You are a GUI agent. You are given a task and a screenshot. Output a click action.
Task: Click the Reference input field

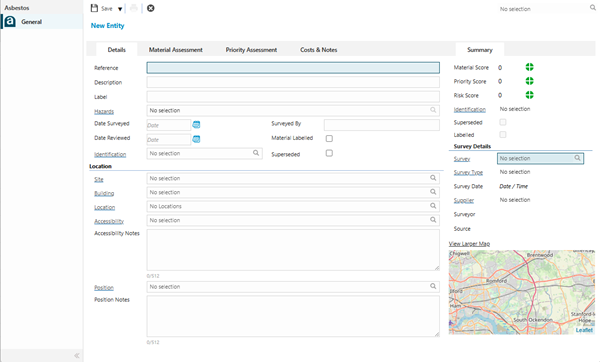[x=293, y=68]
